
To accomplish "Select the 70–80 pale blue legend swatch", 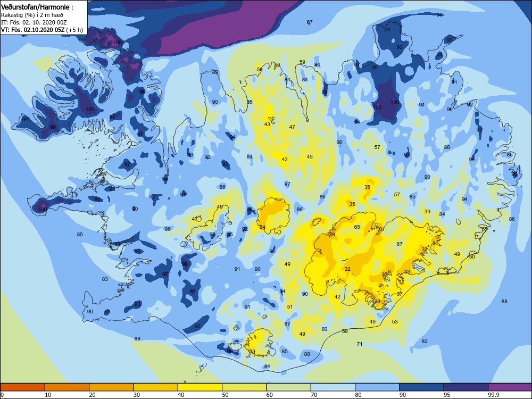I will [x=333, y=387].
